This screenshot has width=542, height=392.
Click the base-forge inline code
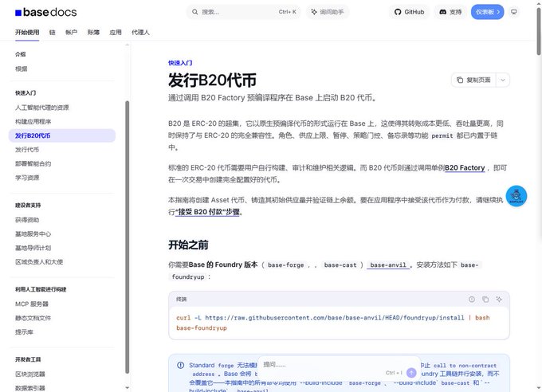pos(286,265)
